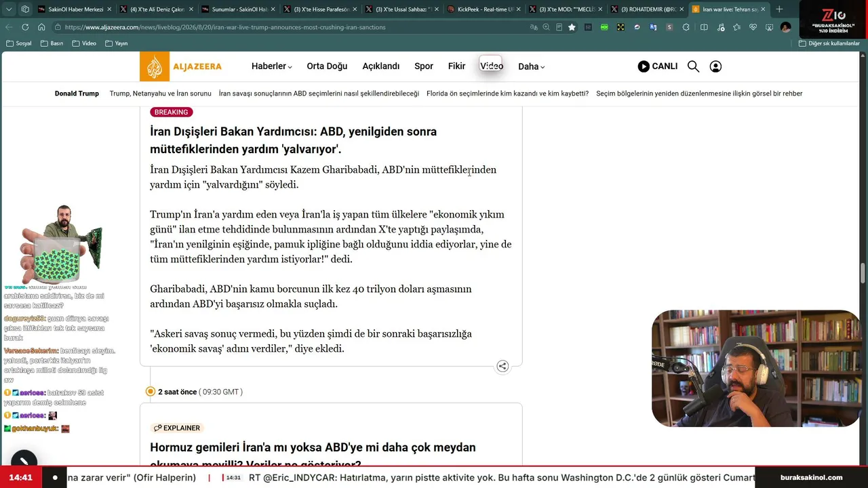The image size is (868, 488).
Task: Open the Al Jazeera search magnifier
Action: (x=693, y=66)
